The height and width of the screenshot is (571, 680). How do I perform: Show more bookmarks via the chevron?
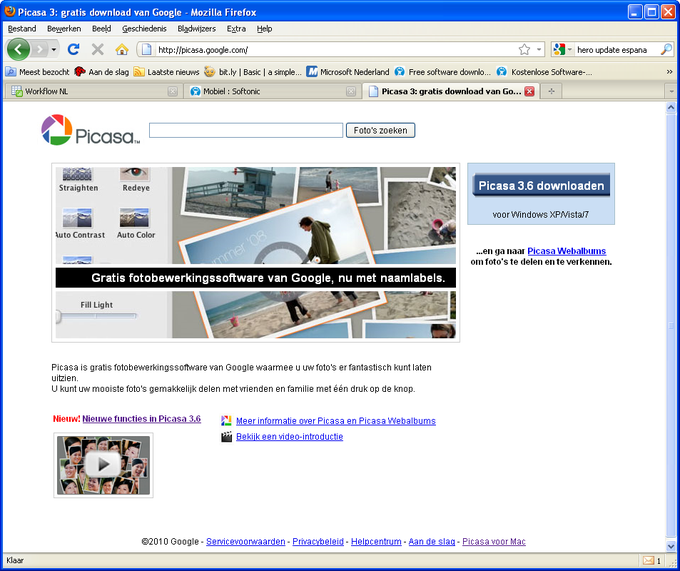pos(669,72)
